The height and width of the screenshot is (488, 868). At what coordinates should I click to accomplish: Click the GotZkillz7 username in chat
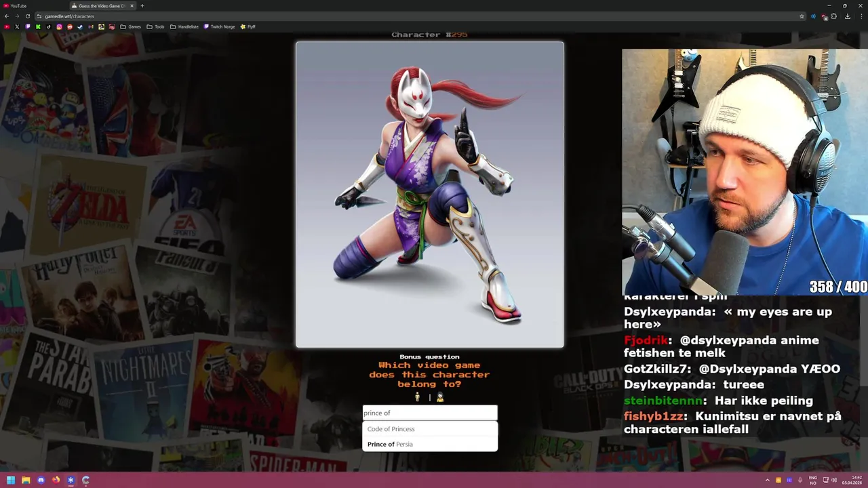(657, 369)
